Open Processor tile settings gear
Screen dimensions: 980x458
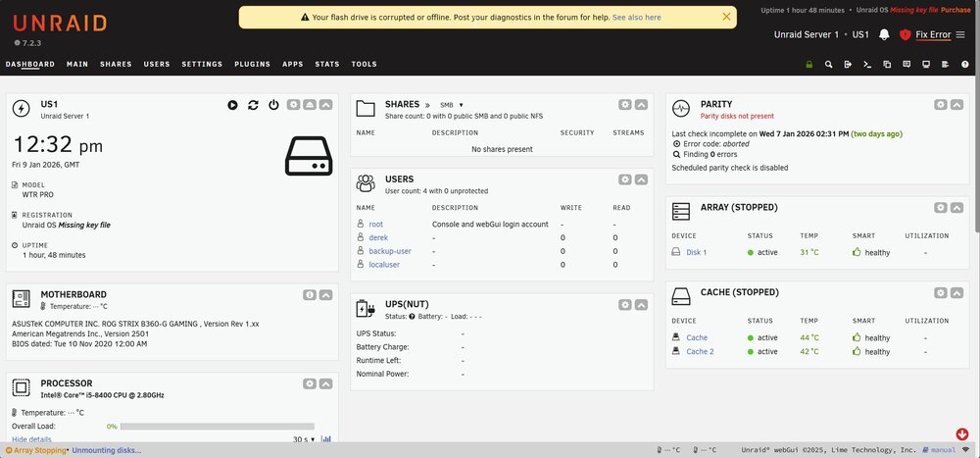click(x=310, y=383)
